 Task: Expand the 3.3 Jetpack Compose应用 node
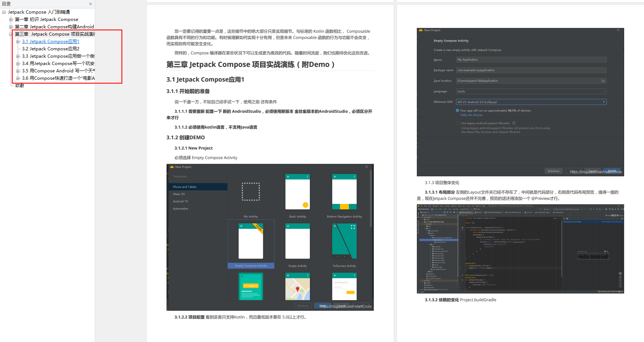click(x=18, y=56)
